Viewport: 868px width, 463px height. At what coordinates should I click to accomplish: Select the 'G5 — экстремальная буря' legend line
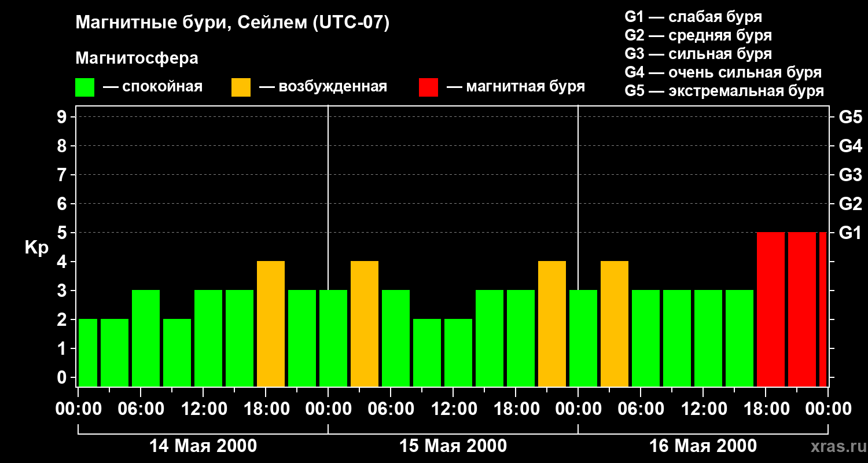724,91
